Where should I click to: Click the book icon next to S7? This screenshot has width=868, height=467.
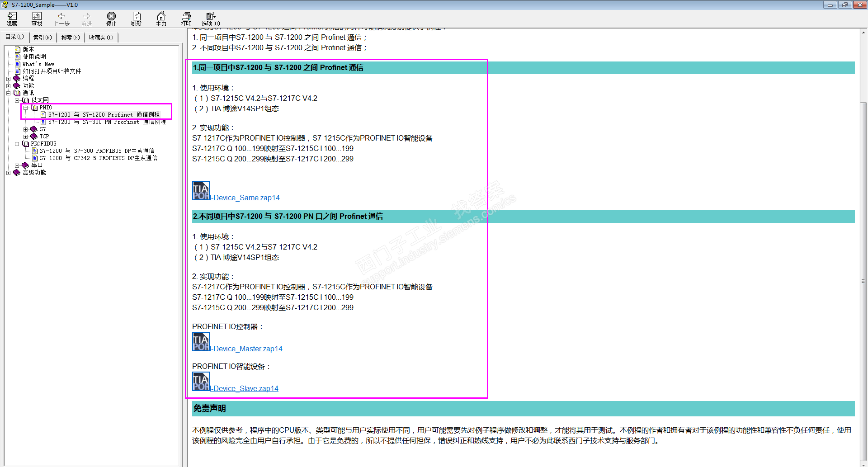34,129
